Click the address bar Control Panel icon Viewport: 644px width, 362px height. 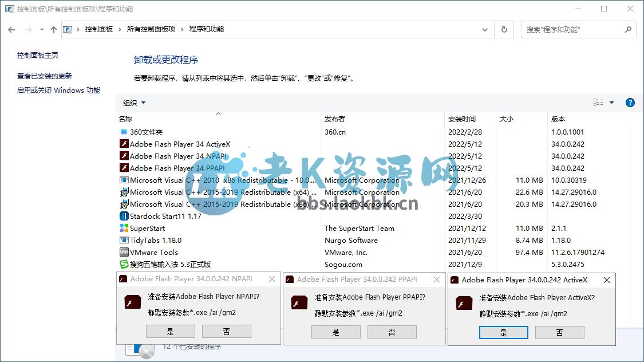pyautogui.click(x=68, y=30)
